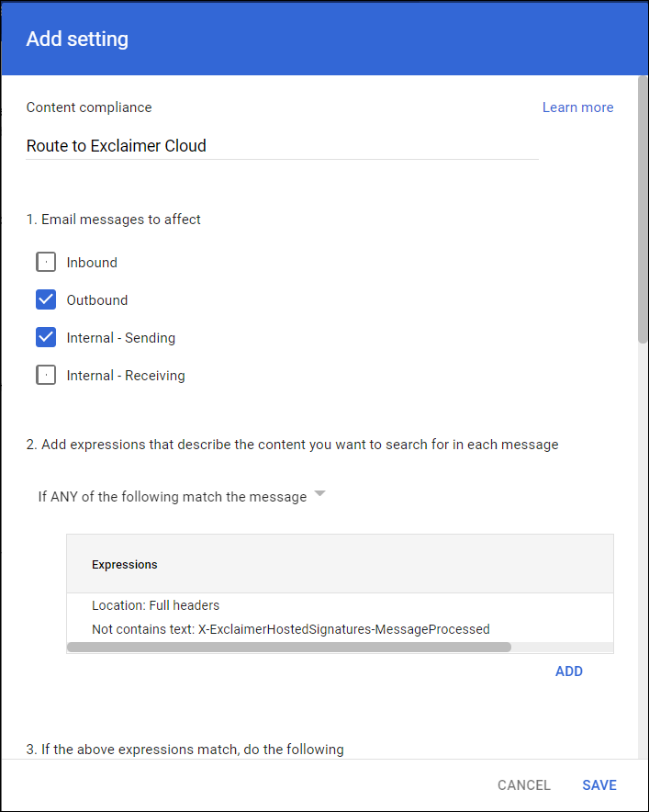Viewport: 649px width, 812px height.
Task: Click the step 3 'do the following' heading
Action: (185, 749)
